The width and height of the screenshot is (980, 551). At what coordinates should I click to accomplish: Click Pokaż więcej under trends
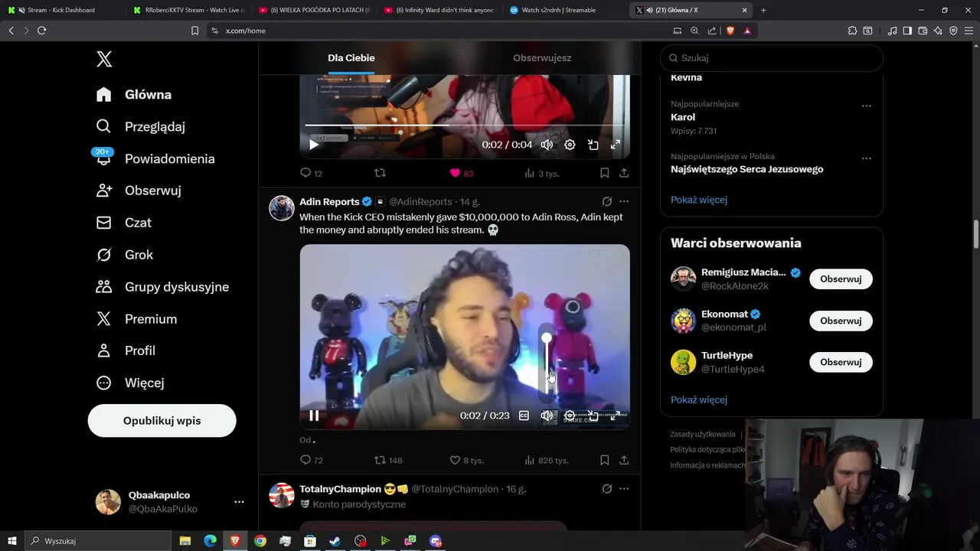click(x=699, y=200)
